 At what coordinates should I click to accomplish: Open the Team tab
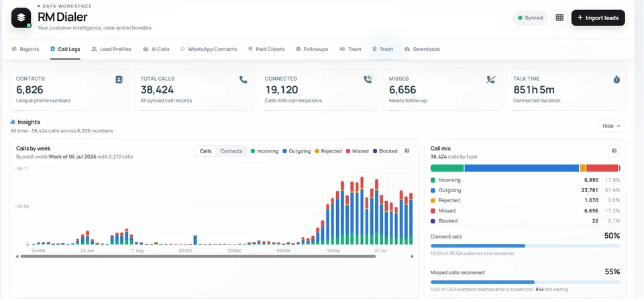350,49
